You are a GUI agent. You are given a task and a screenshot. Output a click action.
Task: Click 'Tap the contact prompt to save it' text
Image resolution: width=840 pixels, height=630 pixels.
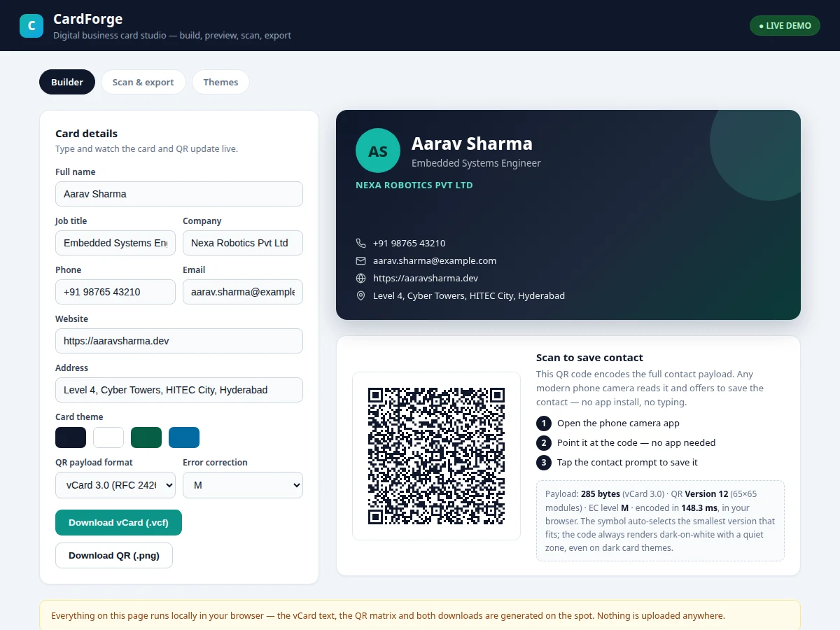[627, 463]
